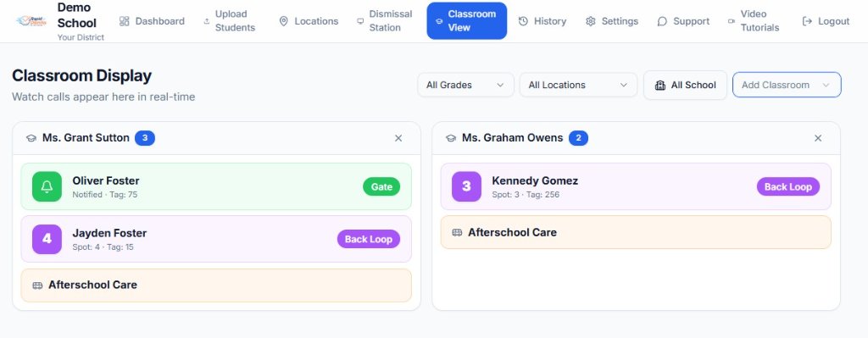This screenshot has height=338, width=868.
Task: Open Dismissal Station
Action: tap(385, 21)
